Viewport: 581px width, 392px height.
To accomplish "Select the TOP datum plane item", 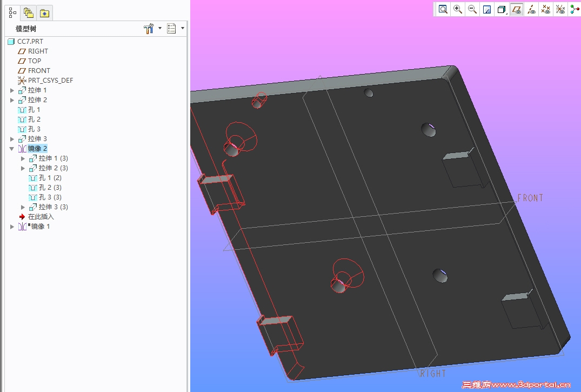I will tap(35, 61).
